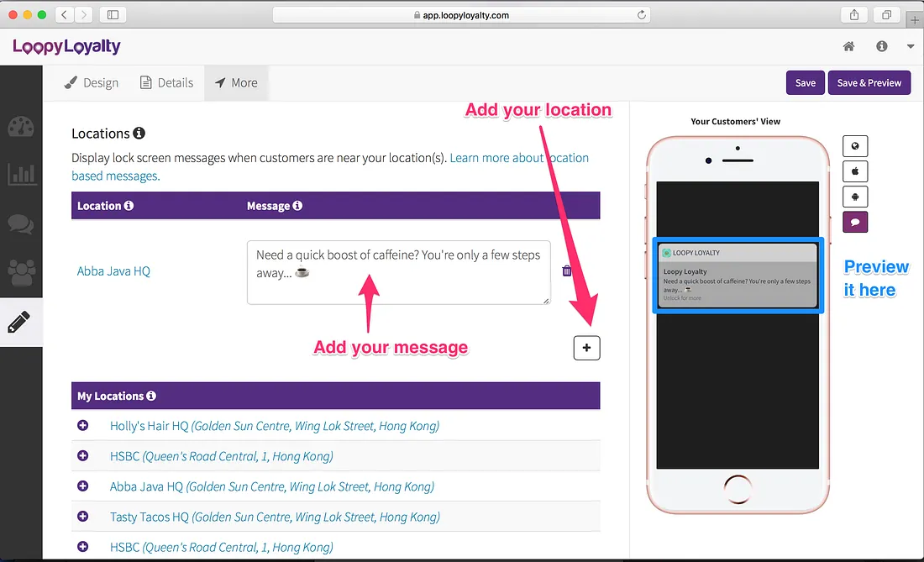Add Abba Java HQ from My Locations plus icon
Screen dimensions: 924x562
click(83, 486)
